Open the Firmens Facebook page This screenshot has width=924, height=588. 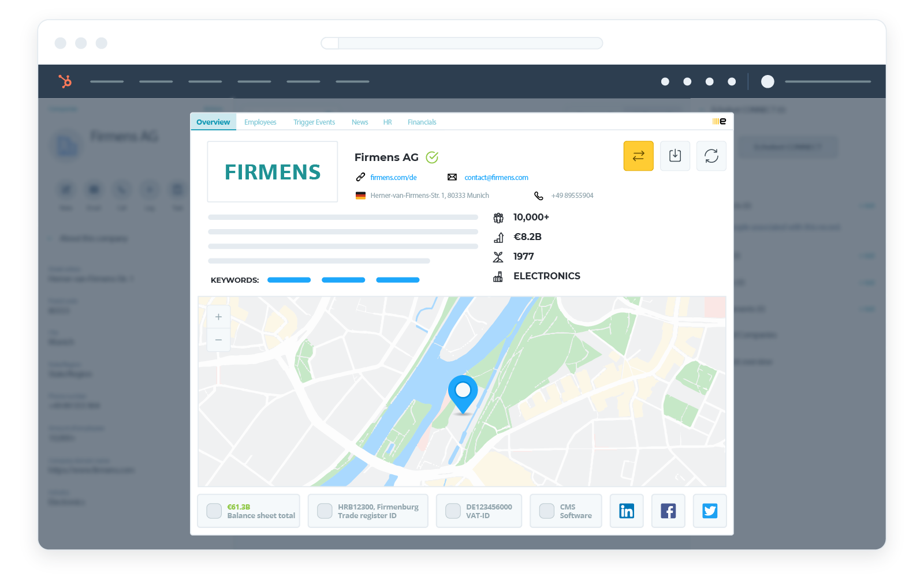pyautogui.click(x=668, y=511)
